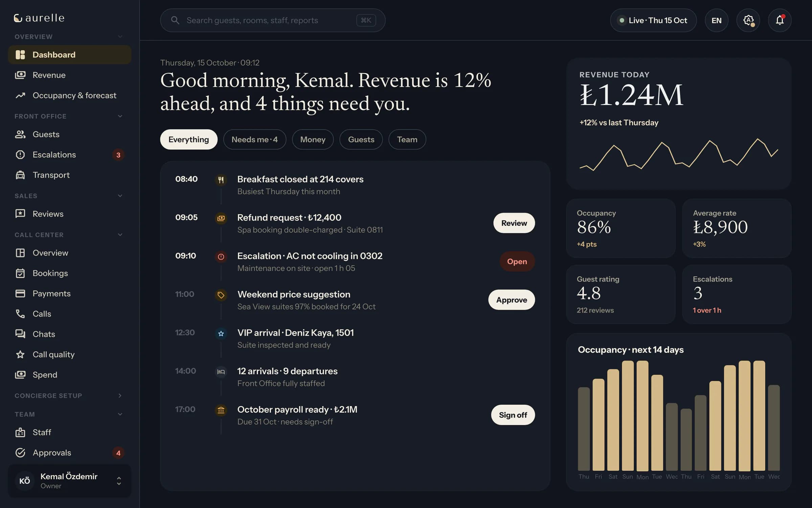812x508 pixels.
Task: Change language via EN button
Action: [x=716, y=20]
